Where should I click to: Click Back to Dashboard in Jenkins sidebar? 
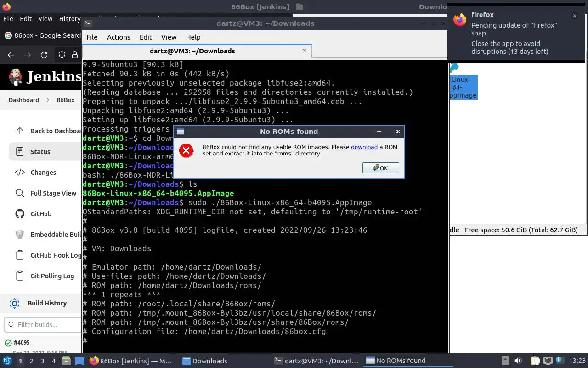pyautogui.click(x=56, y=131)
